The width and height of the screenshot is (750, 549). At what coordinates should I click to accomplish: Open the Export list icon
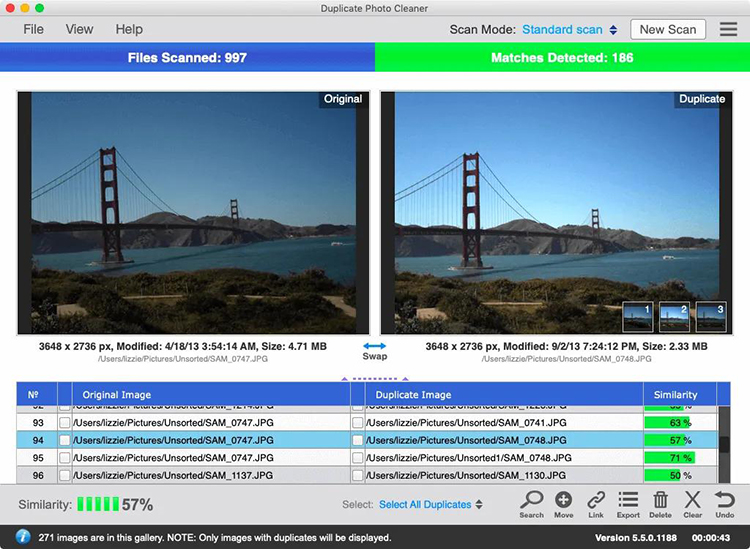point(628,504)
